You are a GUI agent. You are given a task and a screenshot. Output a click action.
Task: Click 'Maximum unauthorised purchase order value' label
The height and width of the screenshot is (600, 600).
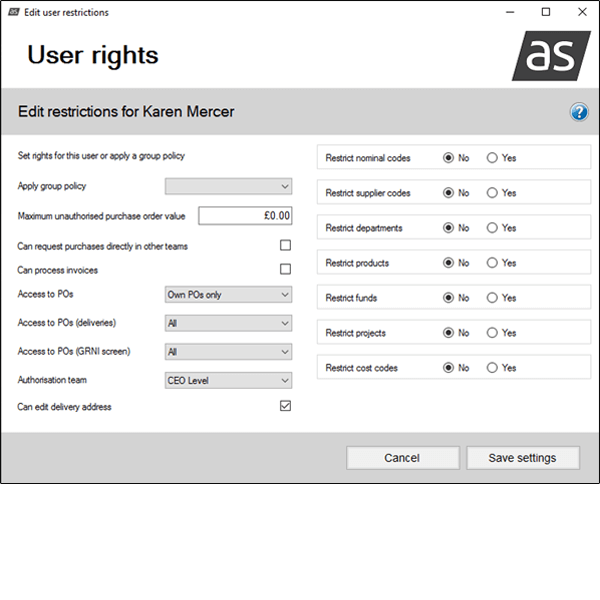pyautogui.click(x=101, y=216)
